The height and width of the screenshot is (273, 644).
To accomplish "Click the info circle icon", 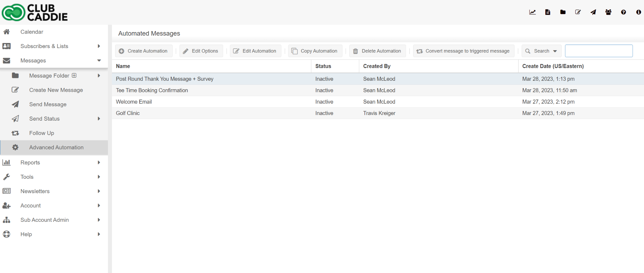I will click(638, 12).
